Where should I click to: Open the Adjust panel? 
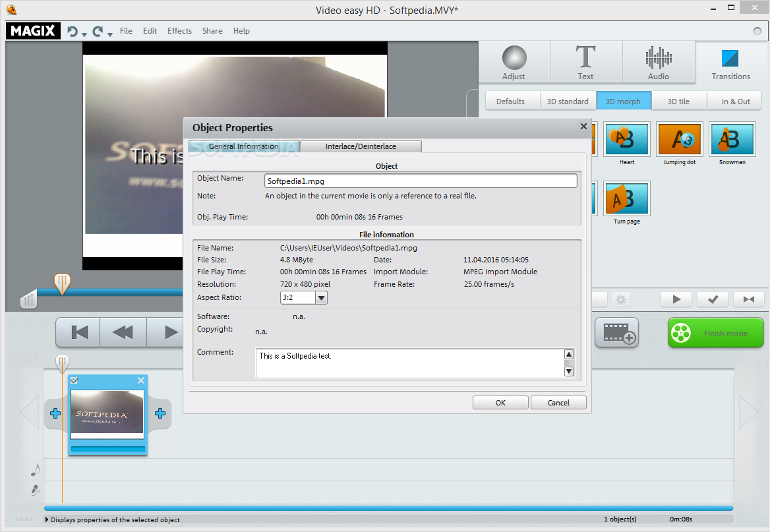(514, 62)
